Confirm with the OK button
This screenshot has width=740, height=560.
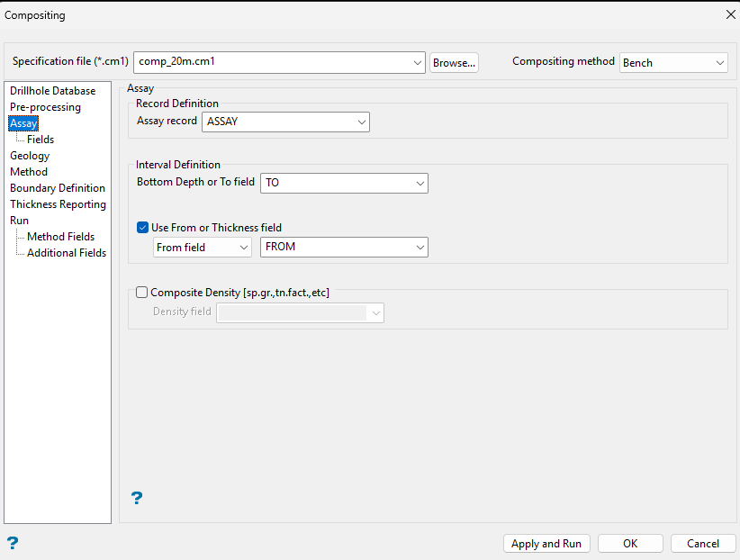(630, 544)
